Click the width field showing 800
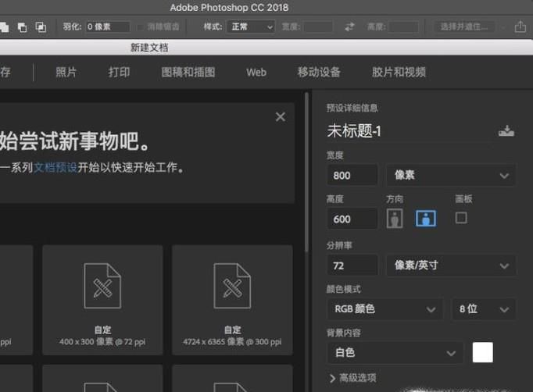The height and width of the screenshot is (392, 533). (352, 175)
